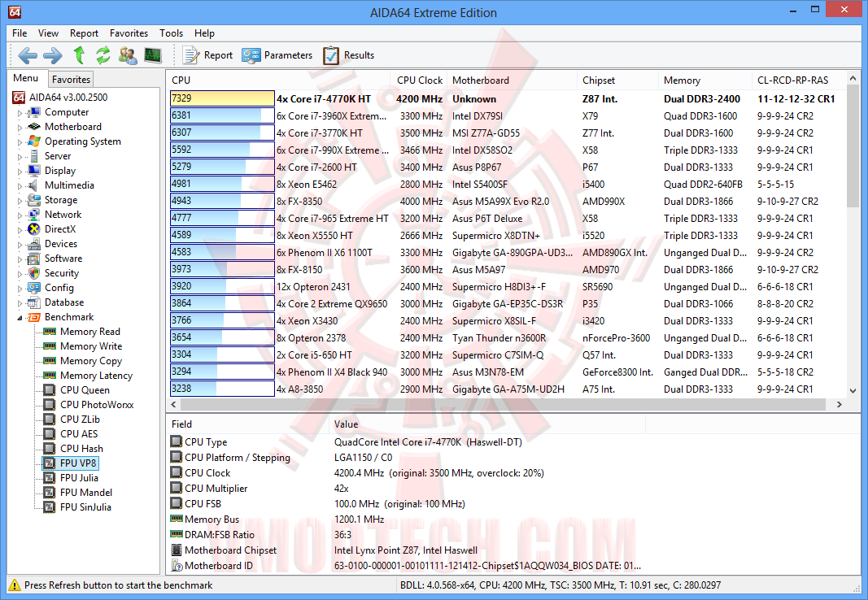Expand the Network tree node arrow
The height and width of the screenshot is (600, 868).
(20, 215)
